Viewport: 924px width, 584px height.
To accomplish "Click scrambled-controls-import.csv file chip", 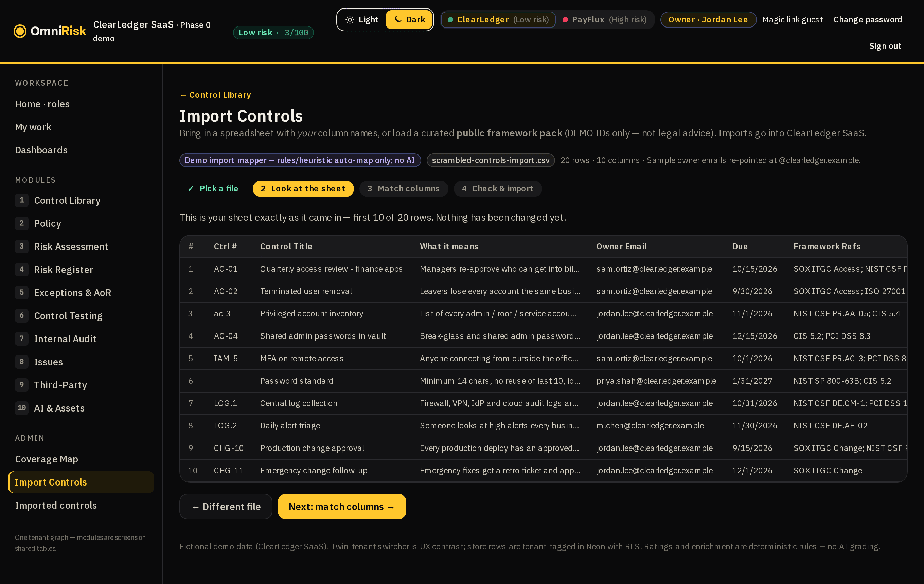I will pyautogui.click(x=491, y=160).
